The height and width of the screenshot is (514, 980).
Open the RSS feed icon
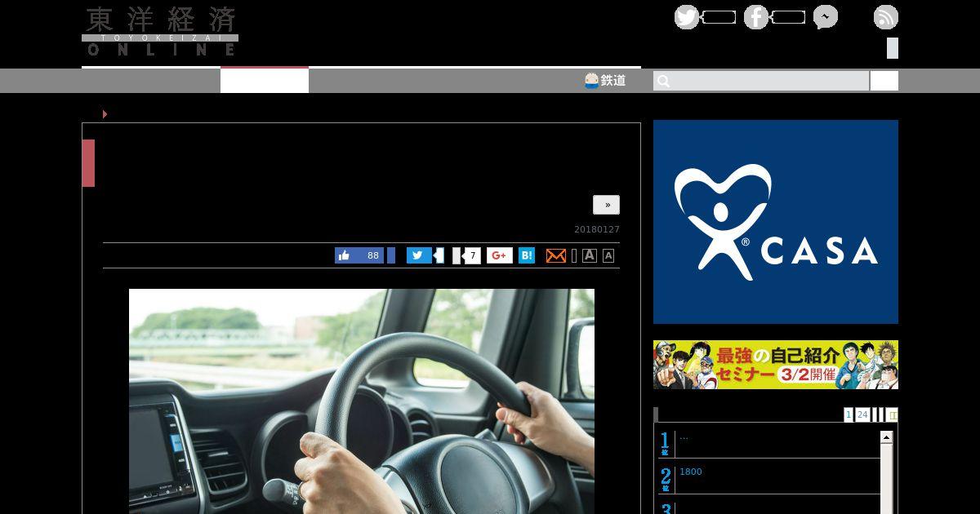click(x=886, y=17)
